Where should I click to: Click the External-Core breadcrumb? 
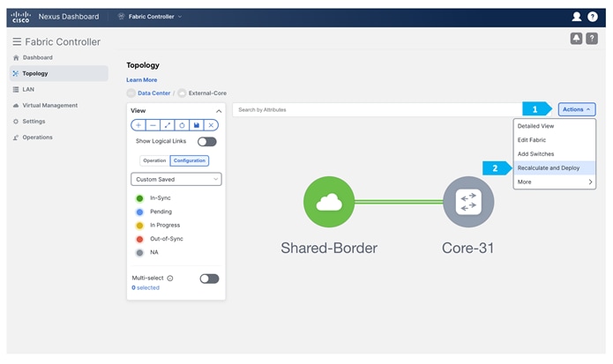point(207,93)
